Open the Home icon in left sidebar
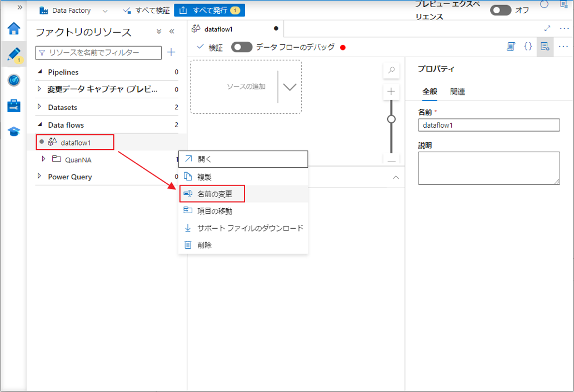 pyautogui.click(x=14, y=29)
